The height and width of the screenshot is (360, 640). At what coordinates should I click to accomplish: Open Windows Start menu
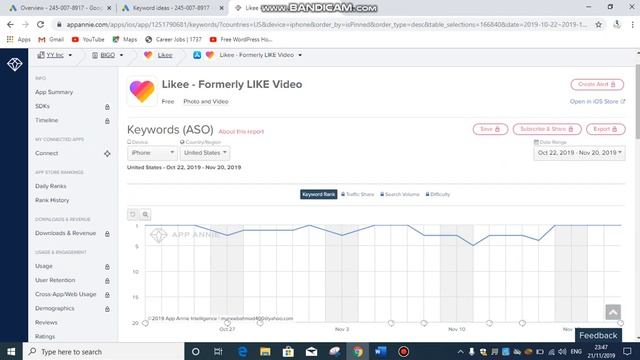[x=11, y=351]
